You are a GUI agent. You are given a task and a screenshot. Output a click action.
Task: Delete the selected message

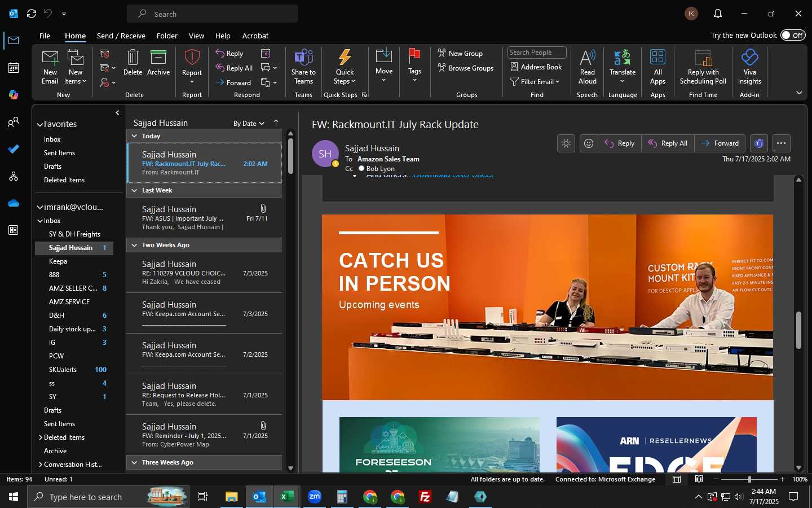coord(133,63)
